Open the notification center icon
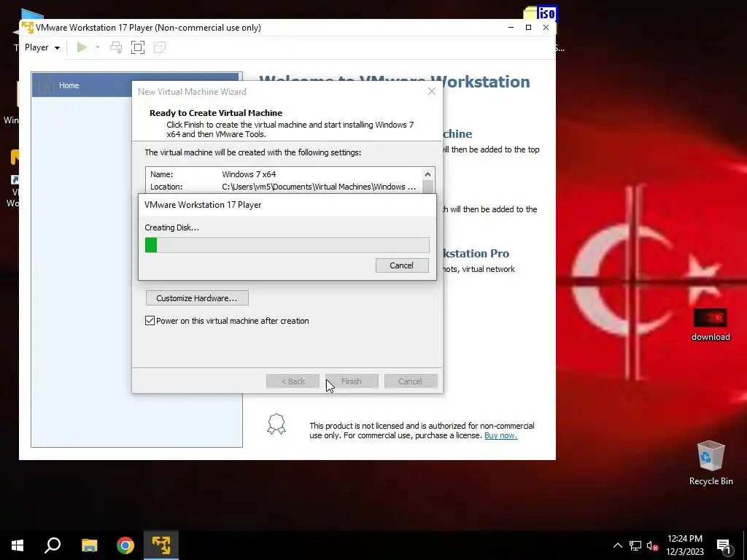The image size is (747, 560). click(x=724, y=545)
